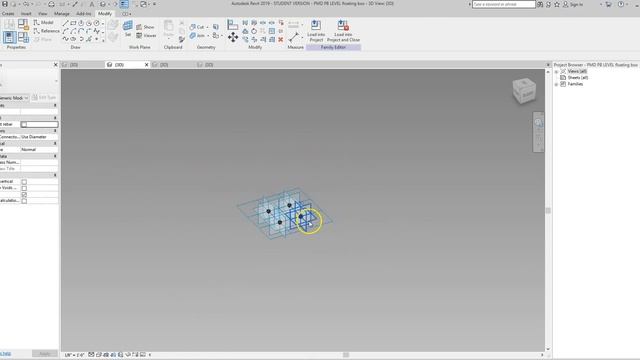Image resolution: width=640 pixels, height=360 pixels.
Task: Open the Insert ribbon tab
Action: [26, 13]
